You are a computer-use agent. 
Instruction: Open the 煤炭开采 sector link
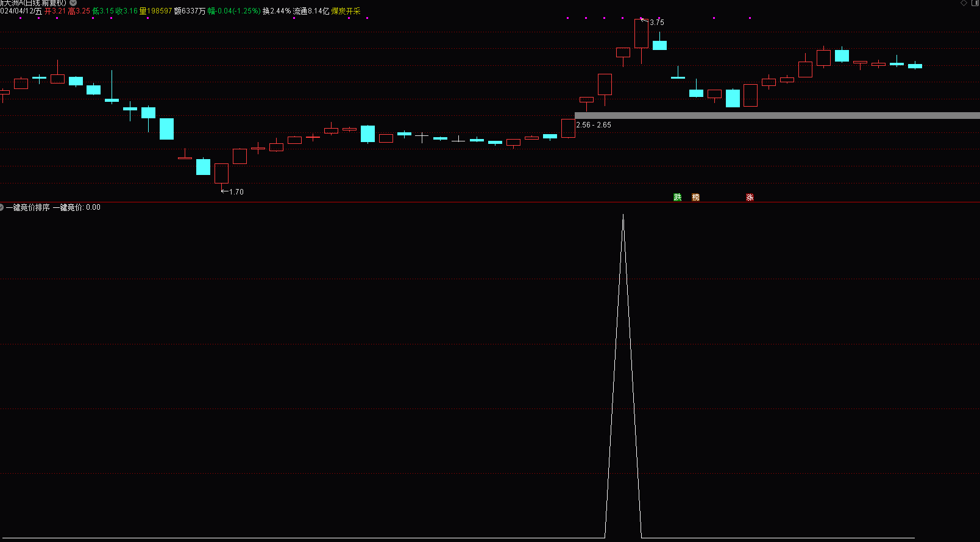click(x=346, y=11)
